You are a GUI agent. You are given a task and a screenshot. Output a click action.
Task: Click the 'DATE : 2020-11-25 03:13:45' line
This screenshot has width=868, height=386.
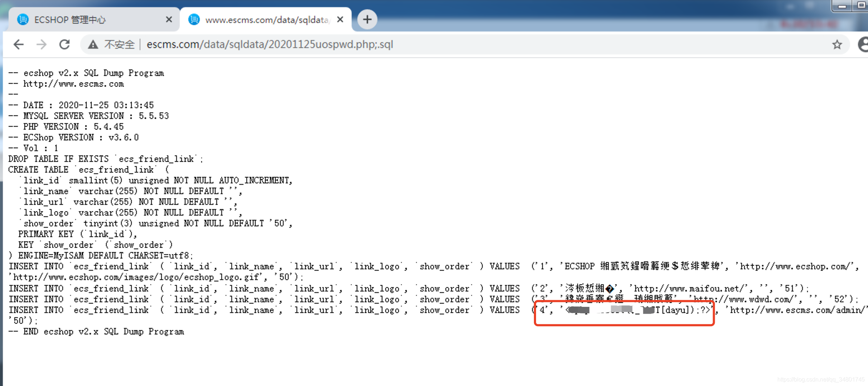[x=88, y=105]
